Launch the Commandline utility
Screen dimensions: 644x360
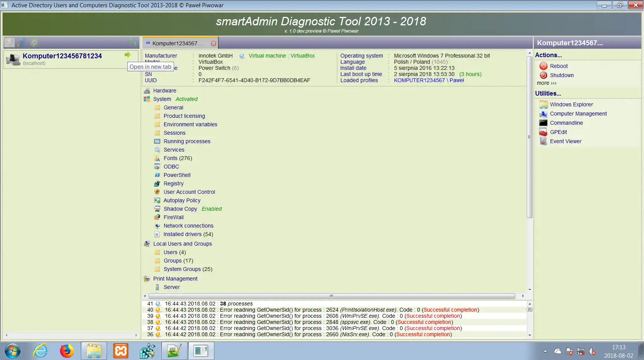[567, 123]
